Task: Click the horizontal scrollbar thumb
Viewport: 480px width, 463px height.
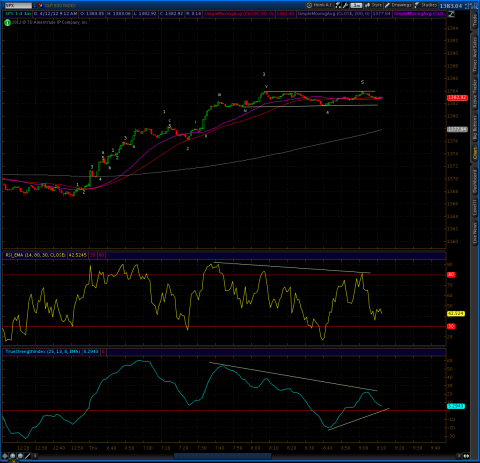Action: coord(222,456)
